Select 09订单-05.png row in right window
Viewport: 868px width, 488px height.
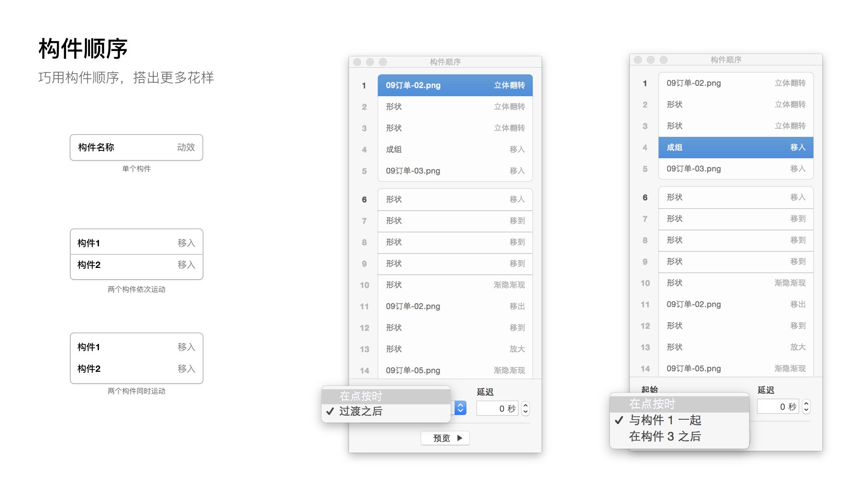click(736, 368)
